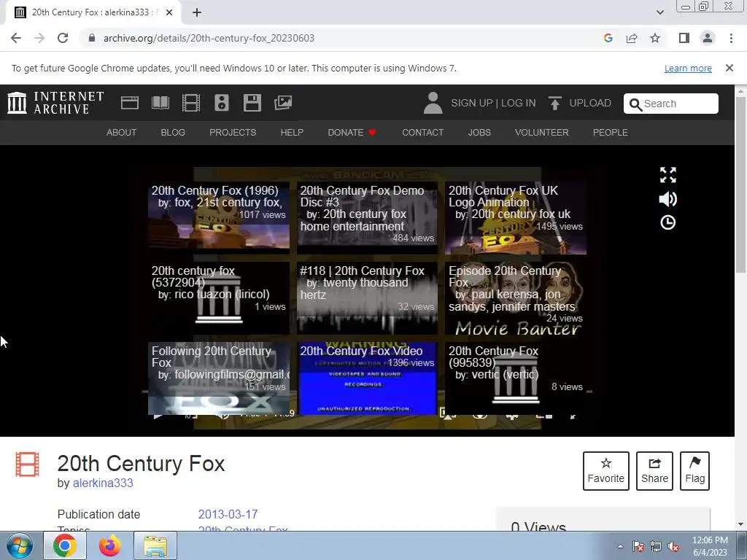747x560 pixels.
Task: Click the muted volume tray icon
Action: click(673, 546)
